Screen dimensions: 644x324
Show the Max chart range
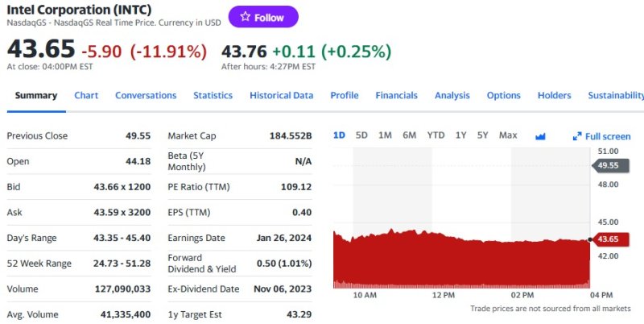[508, 135]
